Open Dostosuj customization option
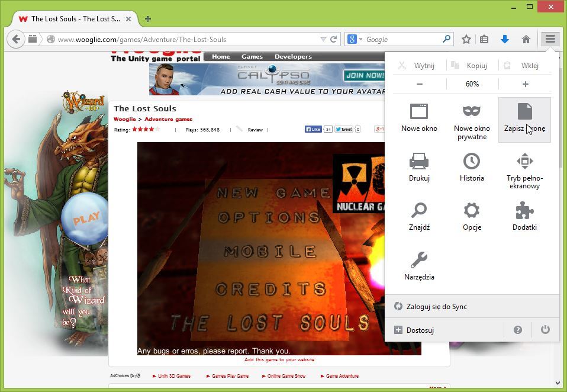 click(444, 330)
